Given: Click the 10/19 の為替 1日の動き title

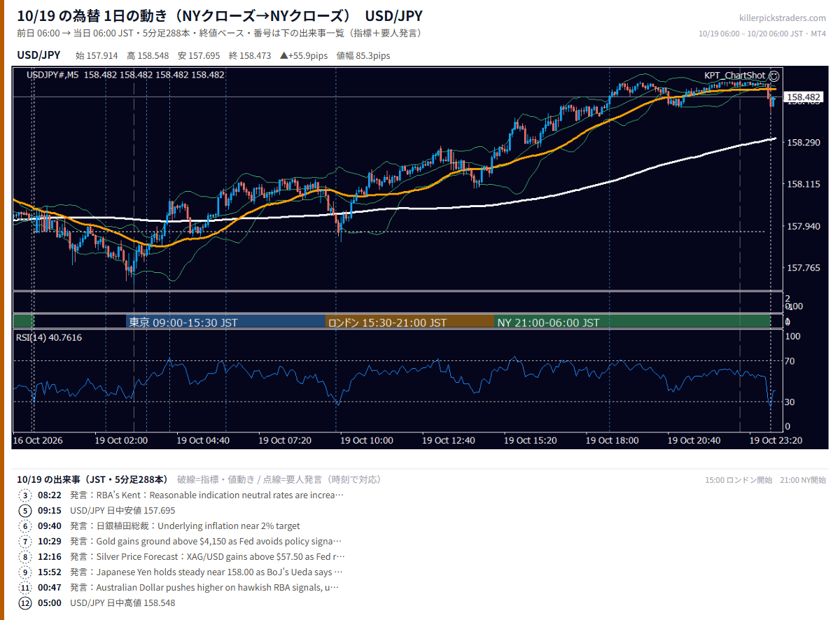Looking at the screenshot, I should 220,16.
